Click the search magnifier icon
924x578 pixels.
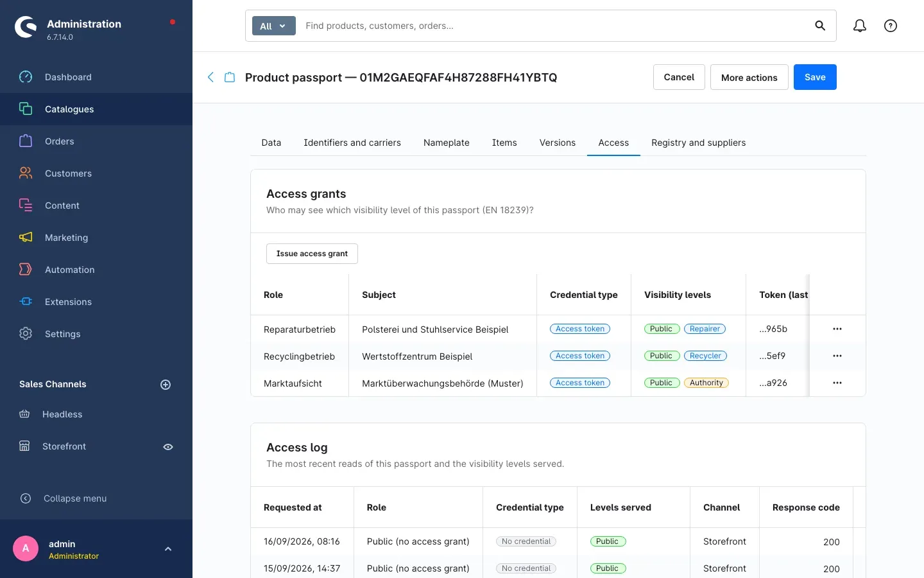click(x=820, y=26)
